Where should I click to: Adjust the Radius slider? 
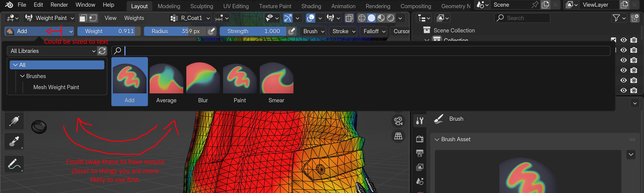175,31
